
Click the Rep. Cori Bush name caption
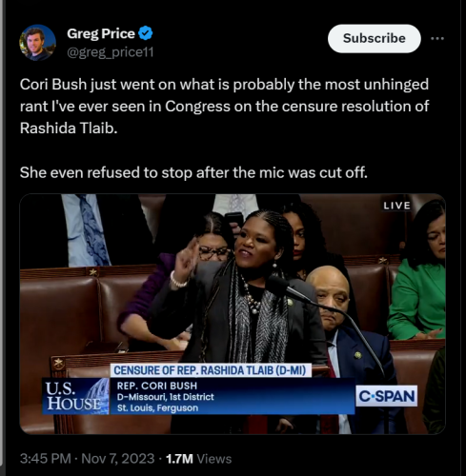pos(157,386)
